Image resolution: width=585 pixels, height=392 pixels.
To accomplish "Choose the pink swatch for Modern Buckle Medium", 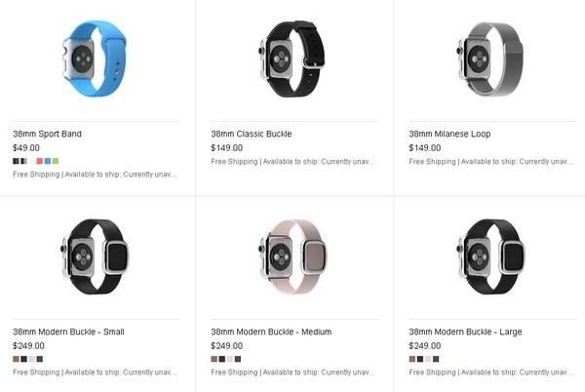I will click(230, 359).
